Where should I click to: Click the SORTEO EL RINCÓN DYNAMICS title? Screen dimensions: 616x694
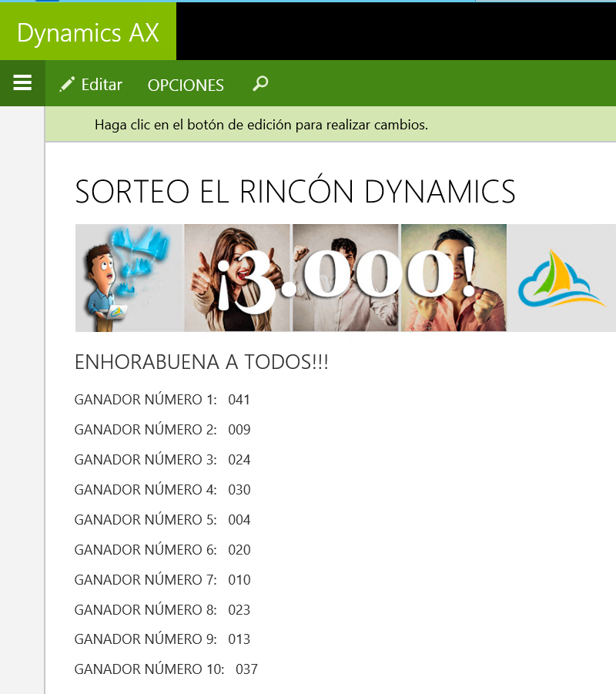tap(295, 192)
